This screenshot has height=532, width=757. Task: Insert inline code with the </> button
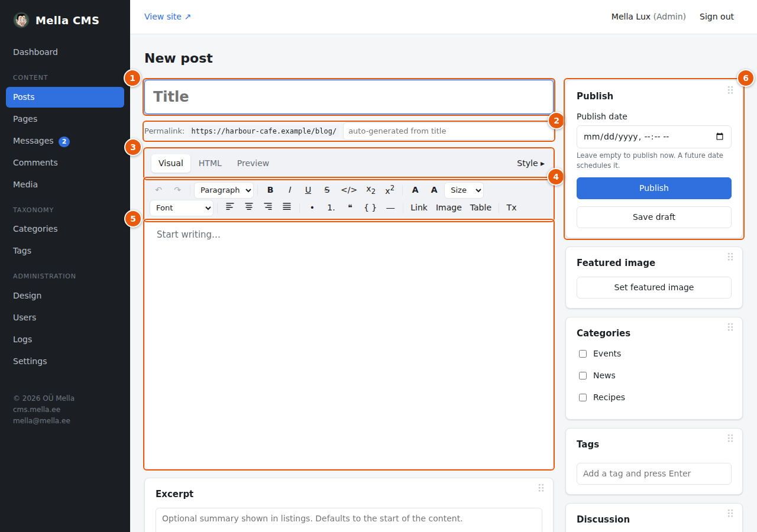point(349,190)
